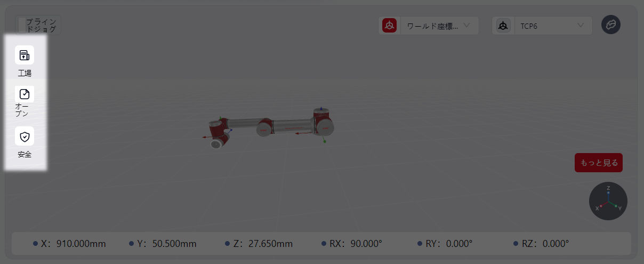
Task: Toggle the ブラインドジョグ checkbox
Action: pyautogui.click(x=21, y=25)
